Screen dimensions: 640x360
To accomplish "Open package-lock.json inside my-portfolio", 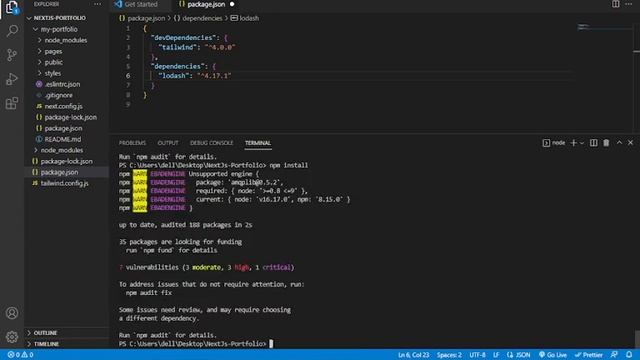I will [x=70, y=117].
